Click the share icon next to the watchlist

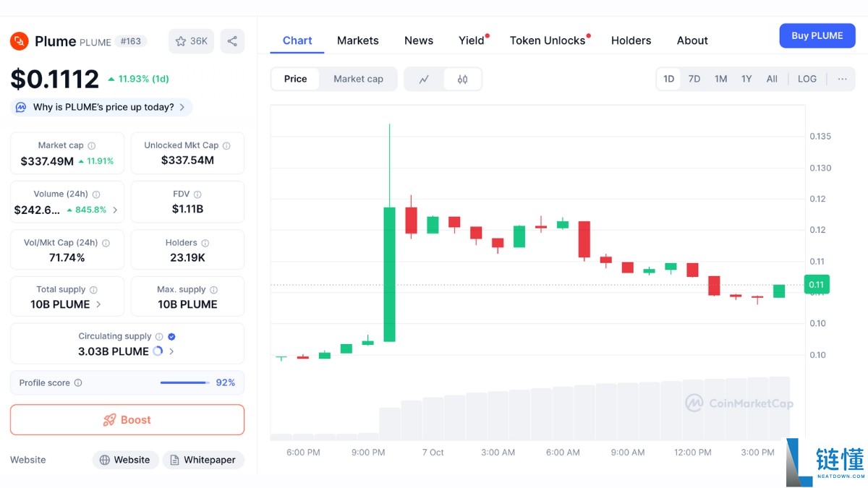[232, 41]
